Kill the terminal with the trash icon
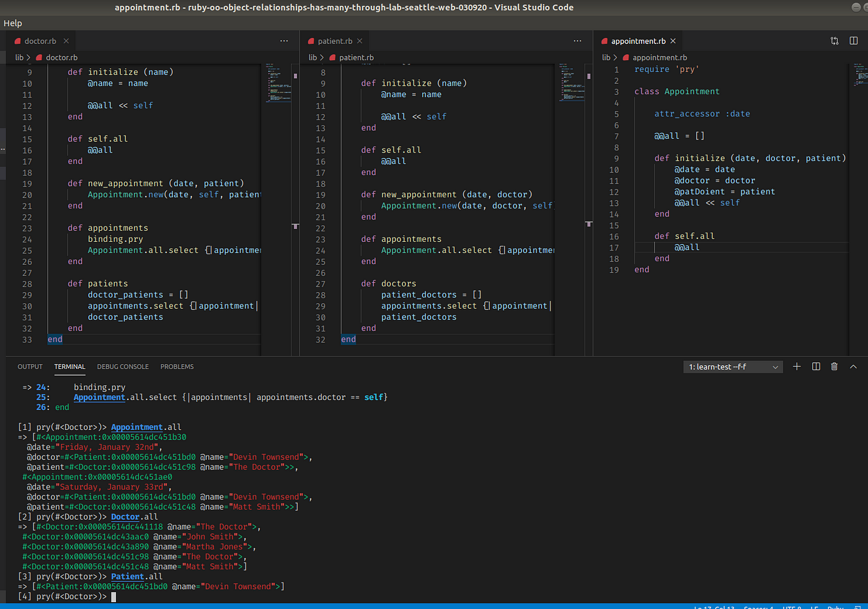The width and height of the screenshot is (868, 609). (835, 367)
